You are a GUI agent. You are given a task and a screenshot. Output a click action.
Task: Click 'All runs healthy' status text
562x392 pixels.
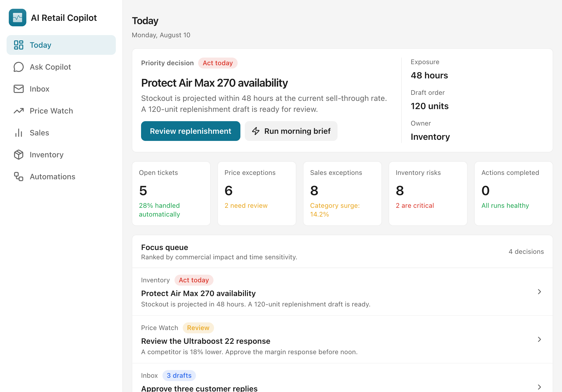[x=505, y=206]
